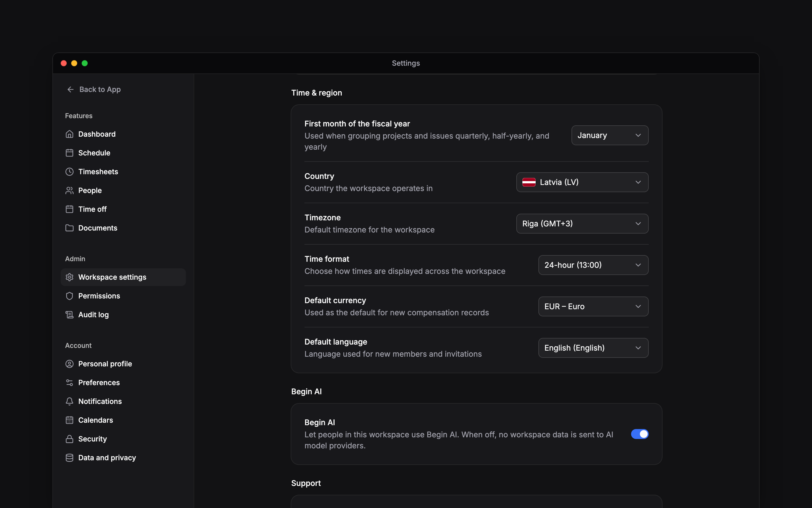The width and height of the screenshot is (812, 508).
Task: Open the Country dropdown showing Latvia
Action: pyautogui.click(x=582, y=182)
